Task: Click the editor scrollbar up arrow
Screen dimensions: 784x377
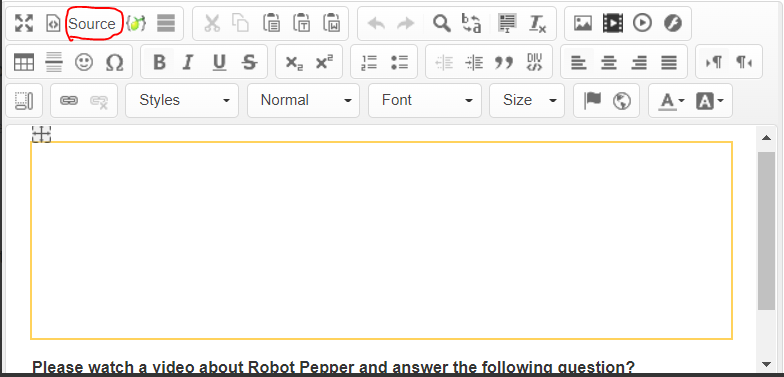Action: pyautogui.click(x=766, y=138)
